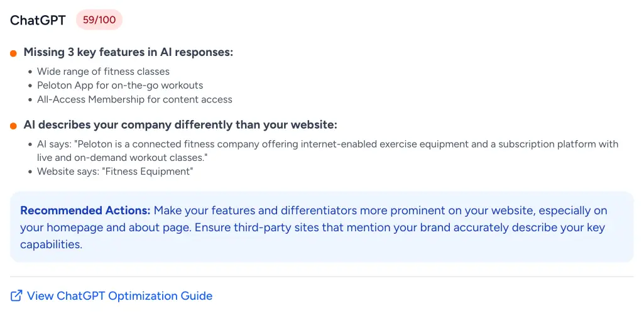
Task: Click the orange dot beside Missing 3 key features
Action: click(13, 53)
